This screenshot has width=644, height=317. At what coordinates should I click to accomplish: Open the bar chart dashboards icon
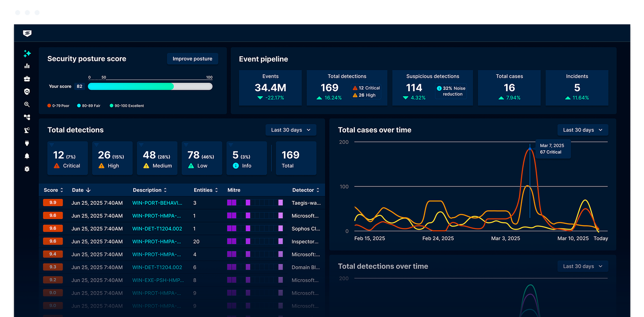(x=27, y=66)
